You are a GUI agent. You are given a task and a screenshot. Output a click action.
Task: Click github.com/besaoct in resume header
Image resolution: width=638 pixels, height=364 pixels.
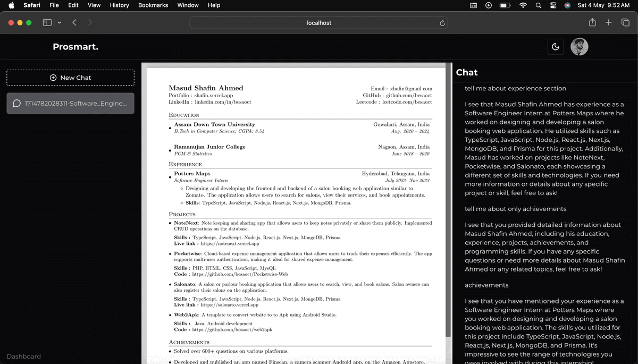coord(409,95)
